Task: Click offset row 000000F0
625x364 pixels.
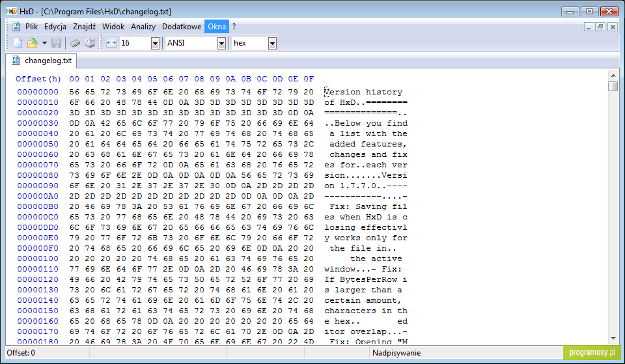Action: (38, 248)
